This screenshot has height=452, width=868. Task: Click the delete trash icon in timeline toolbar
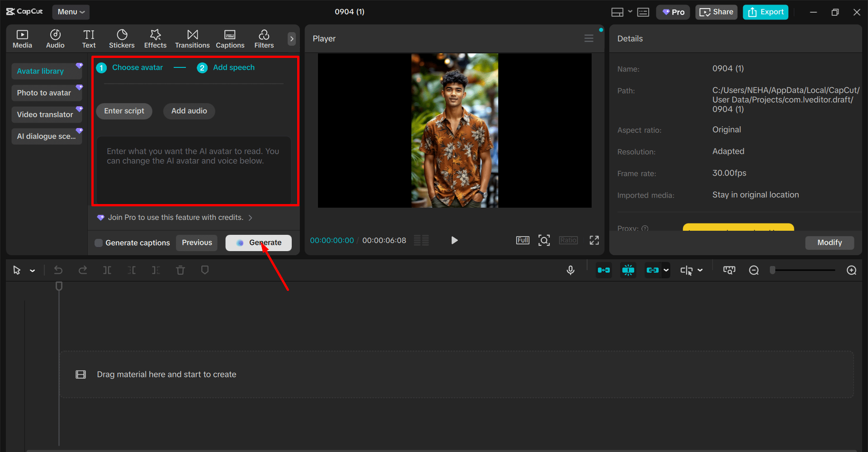pos(180,270)
